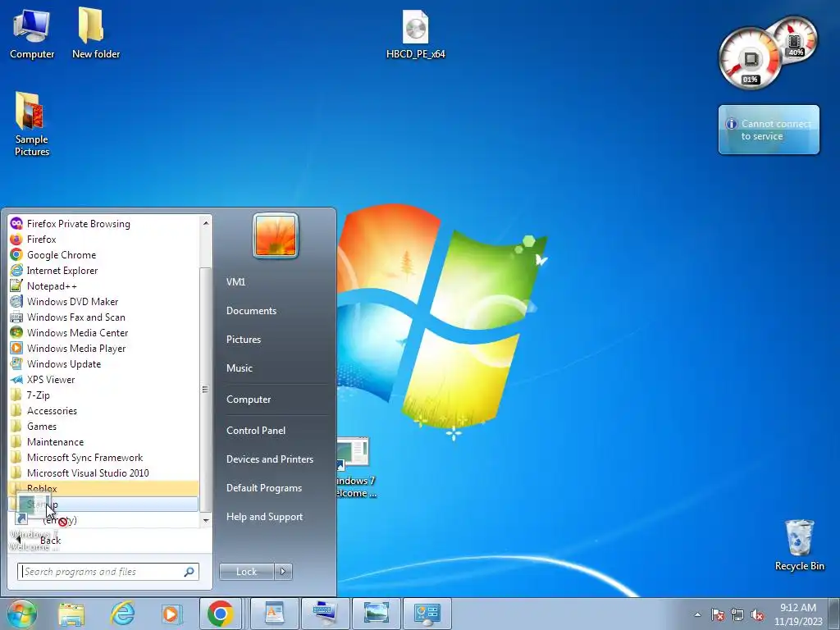Open the VM1 user folder

(x=235, y=282)
